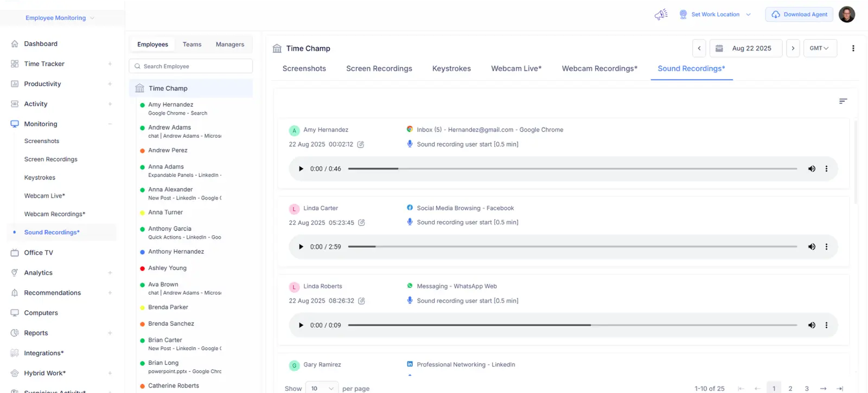Image resolution: width=868 pixels, height=393 pixels.
Task: Open user profile avatar
Action: 846,15
